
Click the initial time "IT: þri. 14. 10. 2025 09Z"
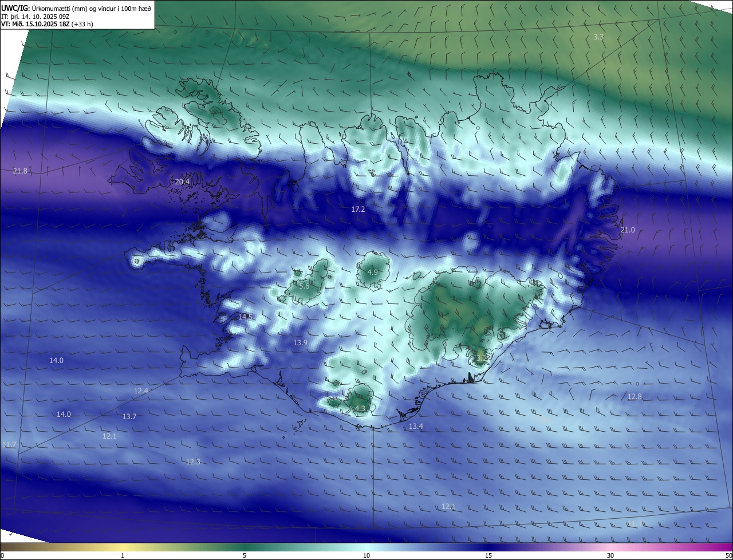[36, 17]
